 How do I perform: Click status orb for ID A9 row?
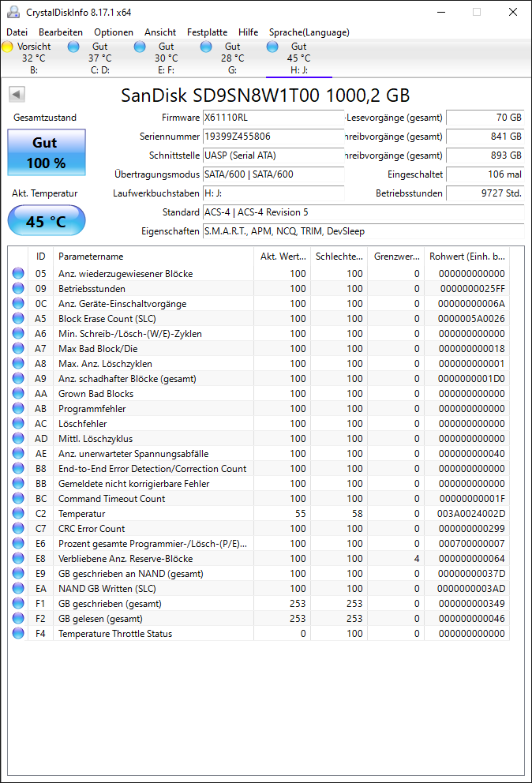pyautogui.click(x=18, y=378)
